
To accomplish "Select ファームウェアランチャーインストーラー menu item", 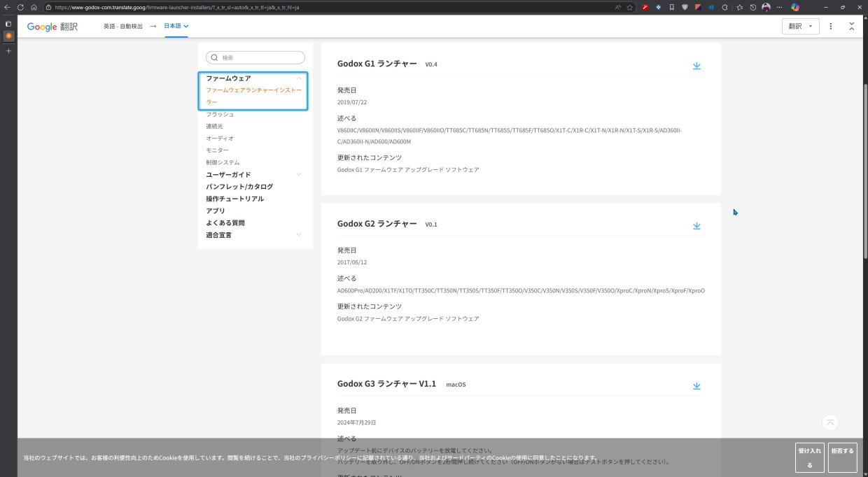I will pos(254,97).
